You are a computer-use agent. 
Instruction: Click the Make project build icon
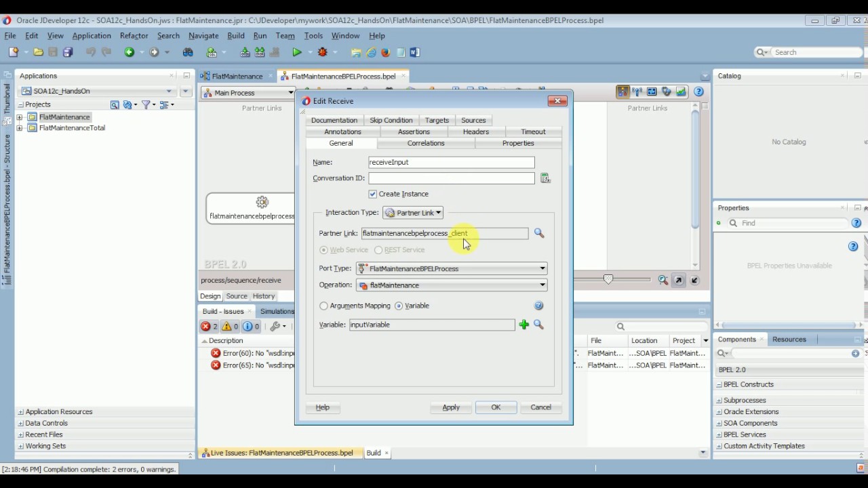(x=245, y=52)
